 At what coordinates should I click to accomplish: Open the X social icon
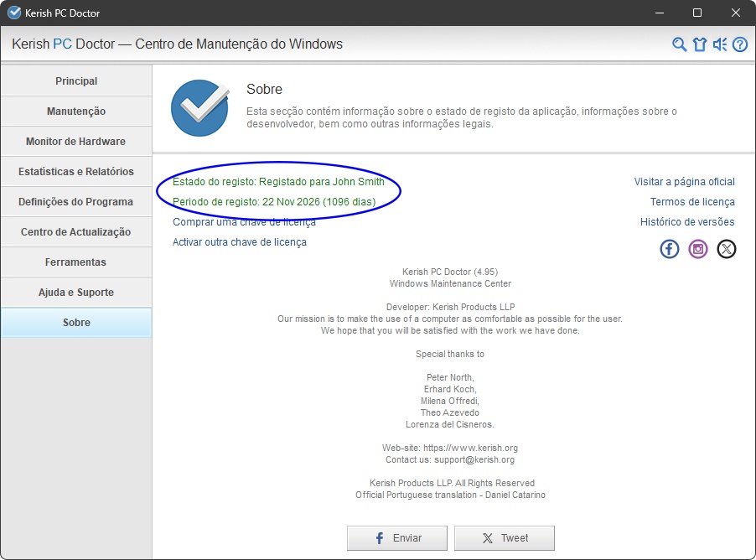pos(727,249)
